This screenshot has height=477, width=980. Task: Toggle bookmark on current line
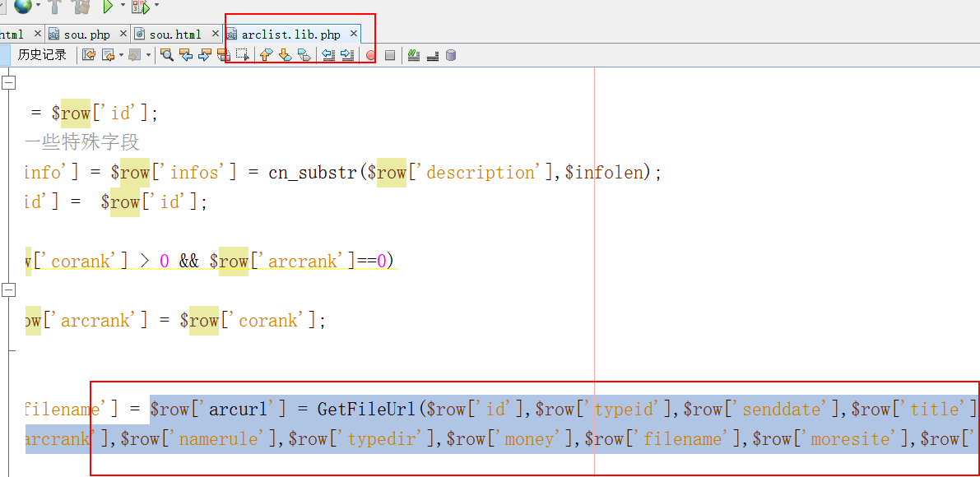click(x=304, y=55)
